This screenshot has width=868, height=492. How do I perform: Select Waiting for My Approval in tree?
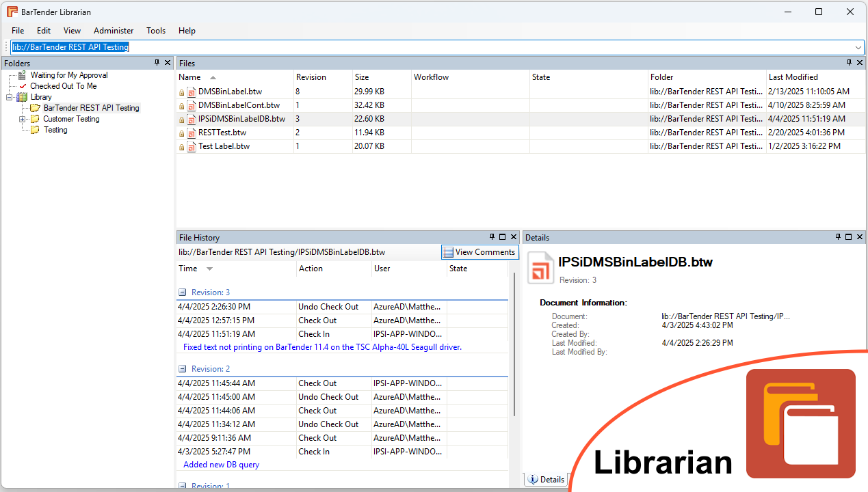point(69,75)
